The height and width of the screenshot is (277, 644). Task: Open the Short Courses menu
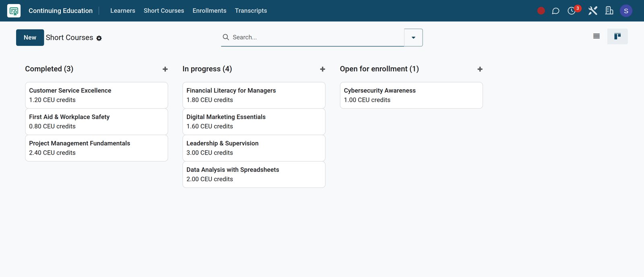(164, 11)
